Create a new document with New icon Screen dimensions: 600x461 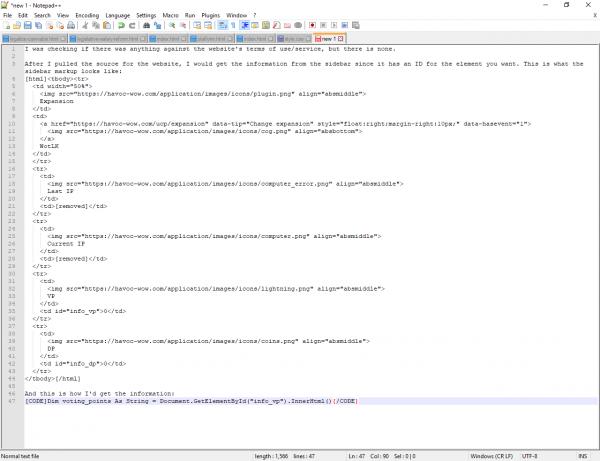(7, 25)
